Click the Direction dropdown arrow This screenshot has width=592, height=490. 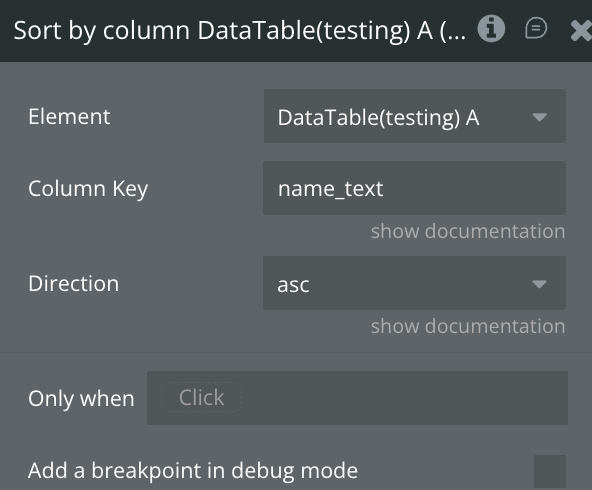click(539, 284)
